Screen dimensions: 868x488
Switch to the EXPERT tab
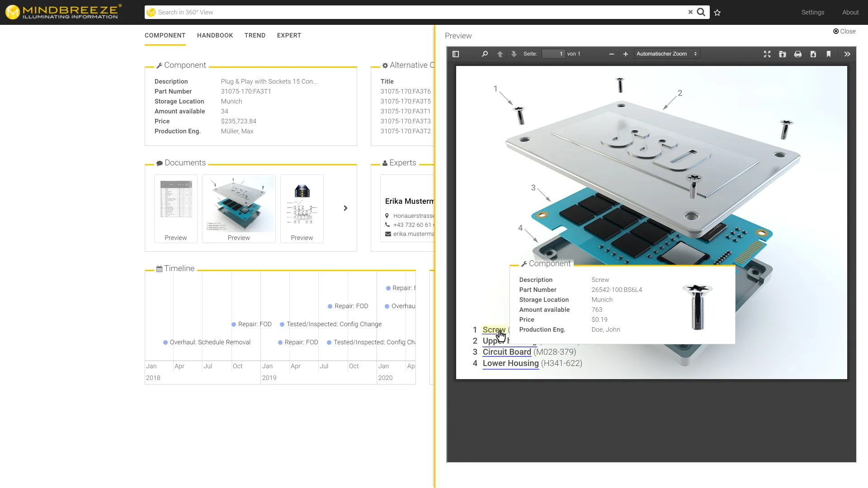[x=288, y=35]
